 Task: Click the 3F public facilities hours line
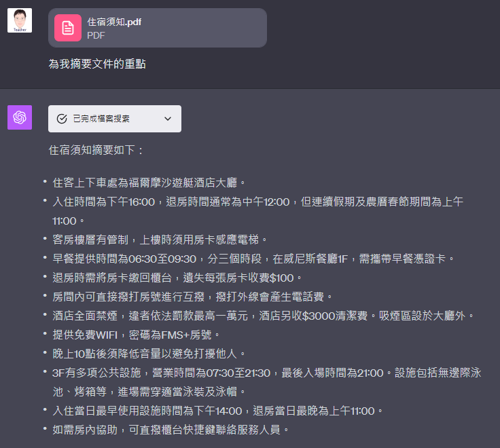coord(266,382)
